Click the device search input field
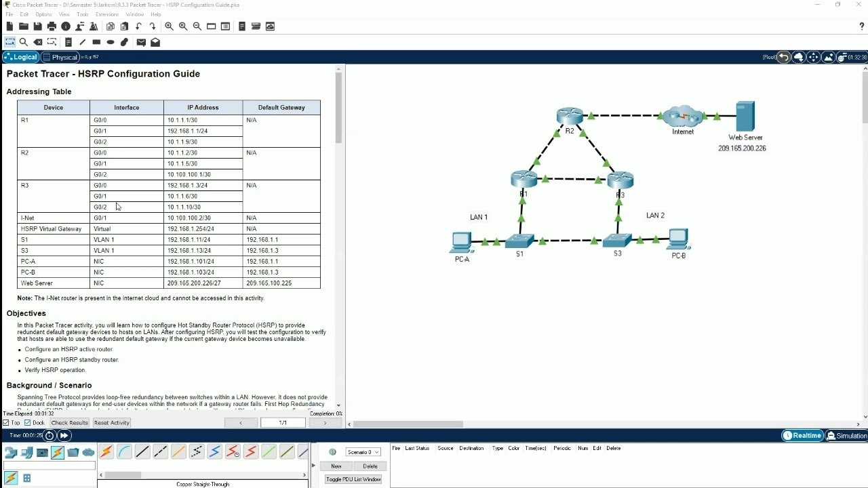 [x=50, y=466]
